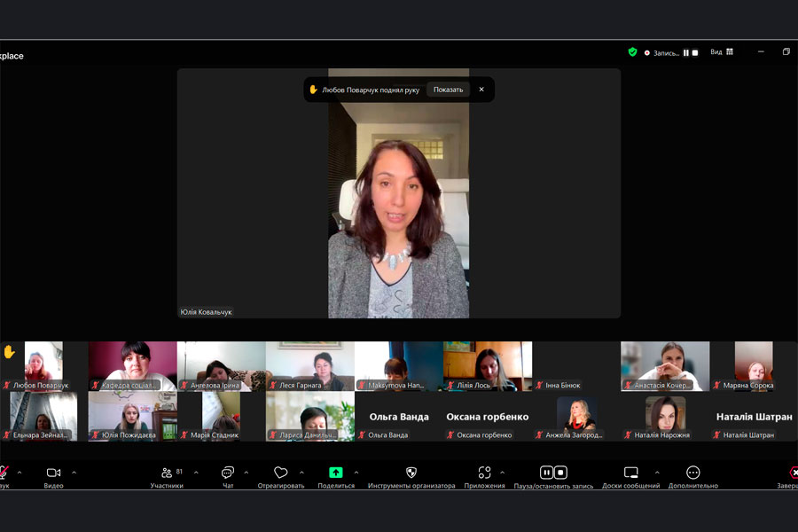Image resolution: width=798 pixels, height=532 pixels.
Task: Select Лариса Данильч... video tile
Action: 310,416
